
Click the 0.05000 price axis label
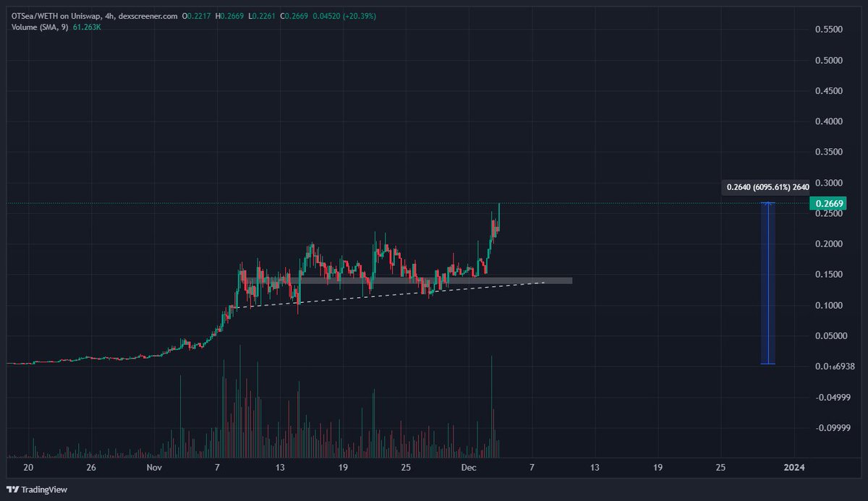pos(831,336)
